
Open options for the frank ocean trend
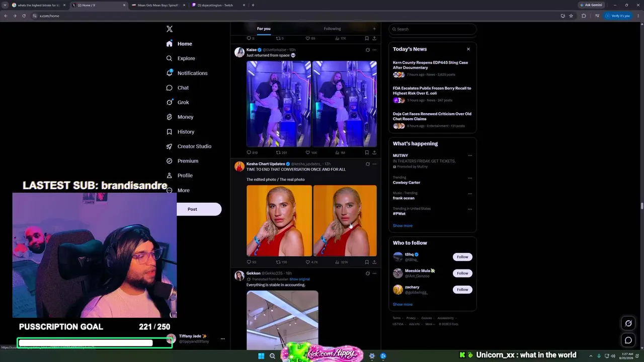tap(470, 194)
